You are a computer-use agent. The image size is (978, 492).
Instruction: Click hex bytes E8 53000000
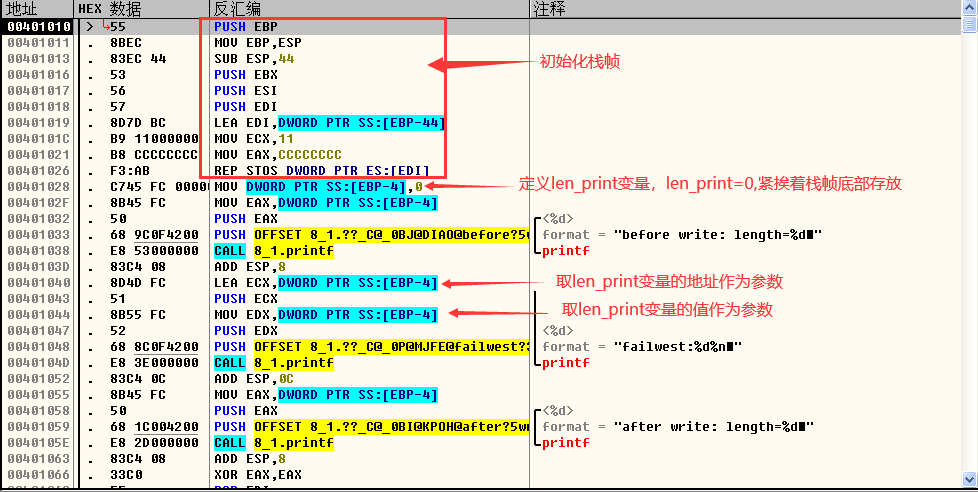coord(154,251)
